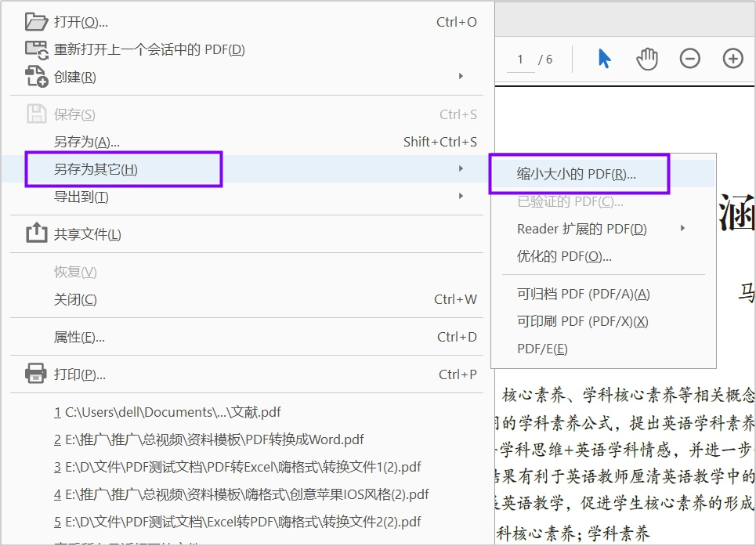Click the page number field
The height and width of the screenshot is (546, 756).
[521, 60]
